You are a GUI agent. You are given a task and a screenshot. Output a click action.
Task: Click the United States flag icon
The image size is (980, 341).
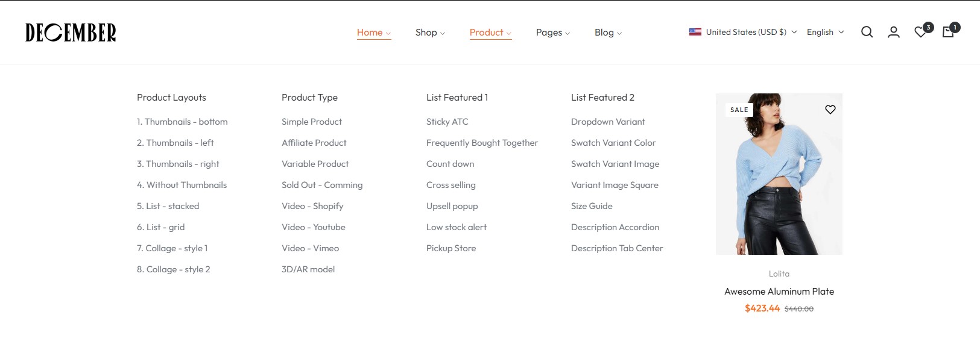click(695, 33)
